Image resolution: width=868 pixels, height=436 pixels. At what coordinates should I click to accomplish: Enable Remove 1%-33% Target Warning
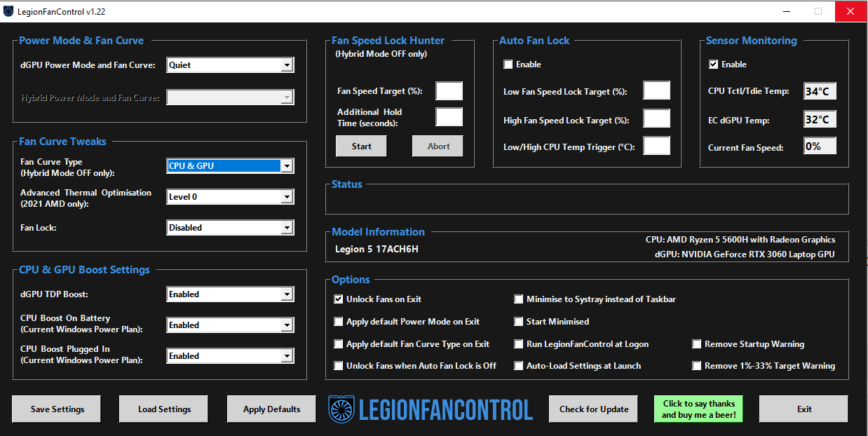coord(697,366)
